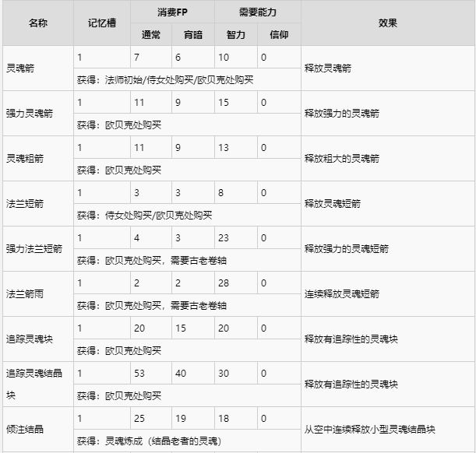Click 强力灵魂箭's intelligence value 15

(x=224, y=103)
